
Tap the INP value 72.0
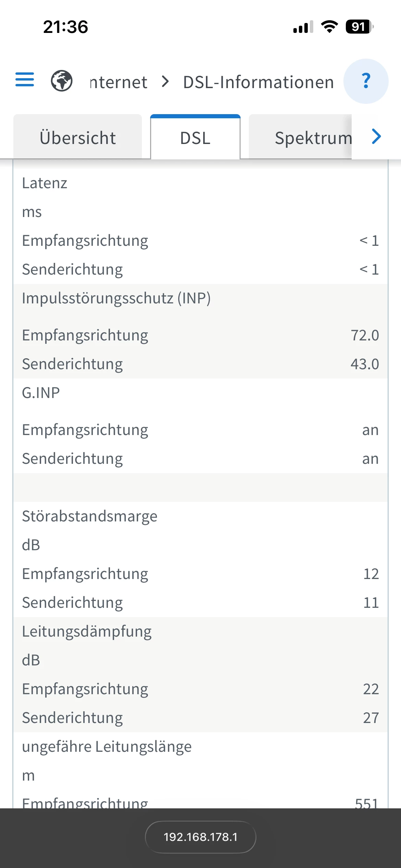pyautogui.click(x=365, y=335)
